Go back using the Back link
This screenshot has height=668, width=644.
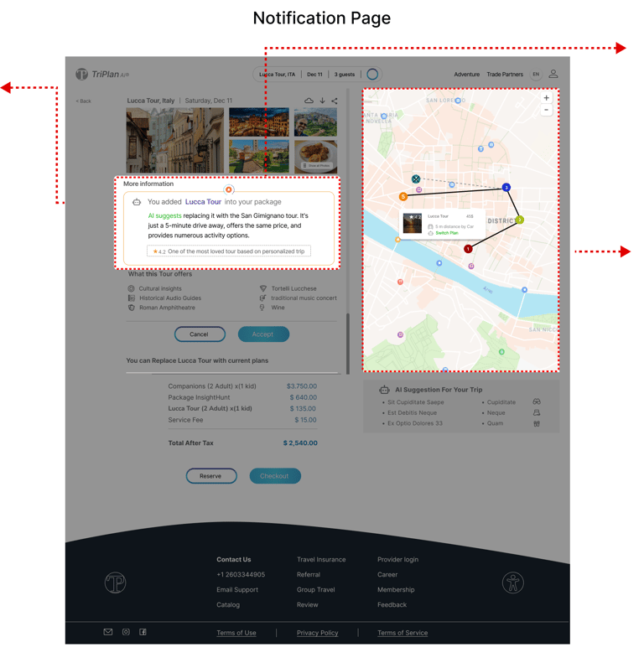click(84, 101)
